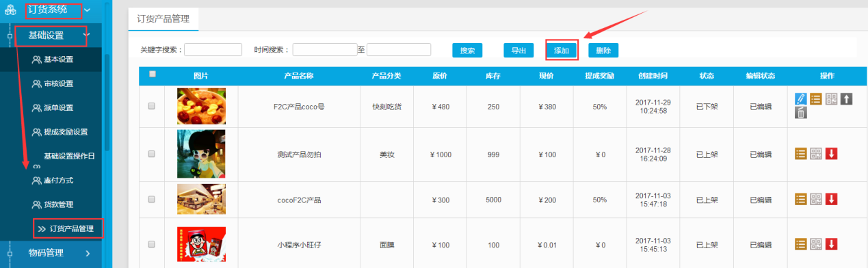Open list details for 小程序小旺仔
This screenshot has height=268, width=868.
[801, 244]
